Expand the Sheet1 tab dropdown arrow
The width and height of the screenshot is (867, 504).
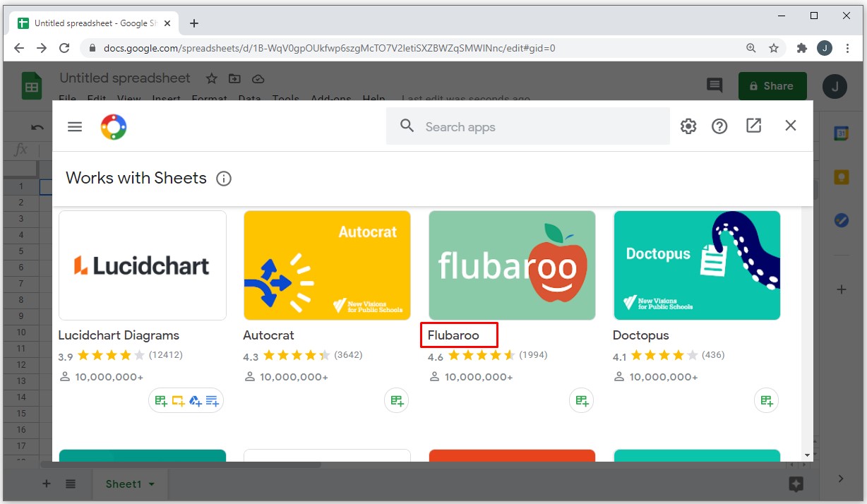click(152, 484)
